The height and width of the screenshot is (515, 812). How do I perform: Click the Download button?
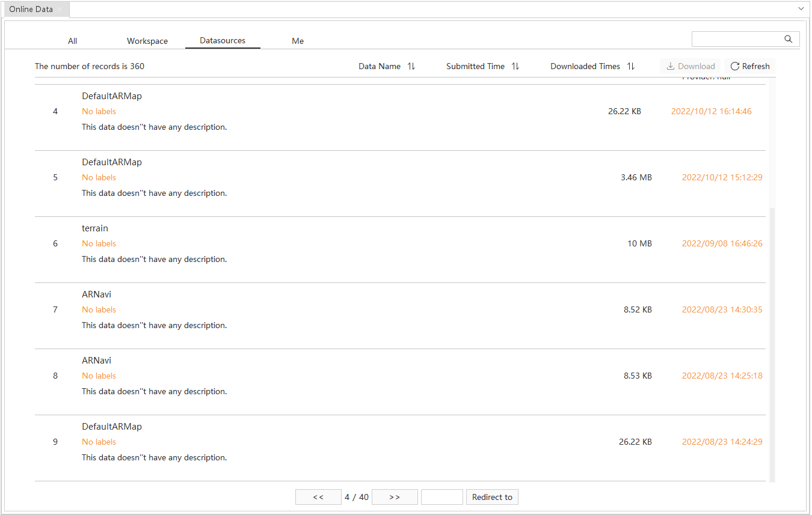[691, 66]
